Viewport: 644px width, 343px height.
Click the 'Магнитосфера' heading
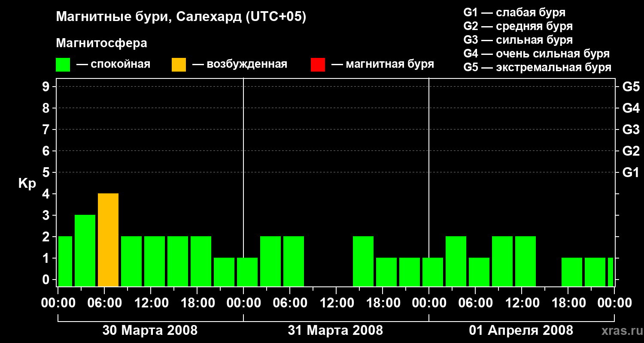102,43
